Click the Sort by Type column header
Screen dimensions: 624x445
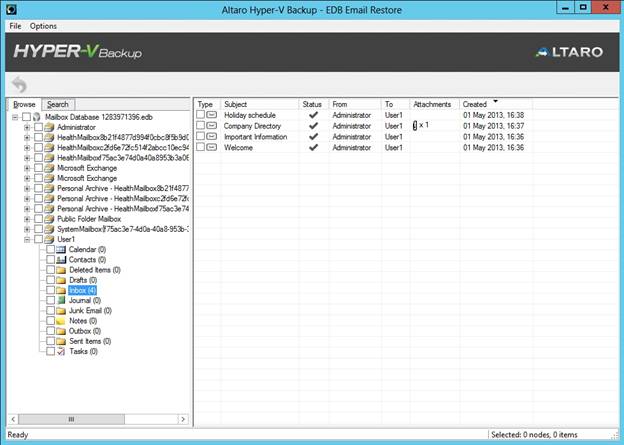coord(207,104)
